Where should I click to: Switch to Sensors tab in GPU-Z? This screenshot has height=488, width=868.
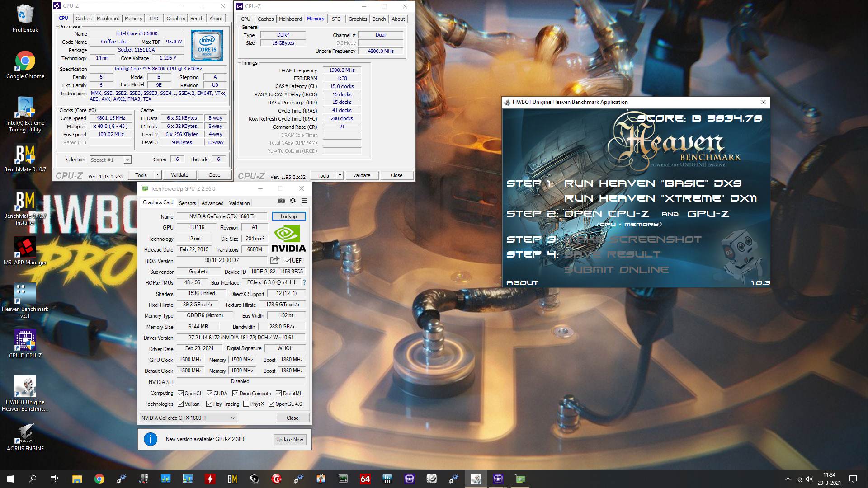(187, 203)
